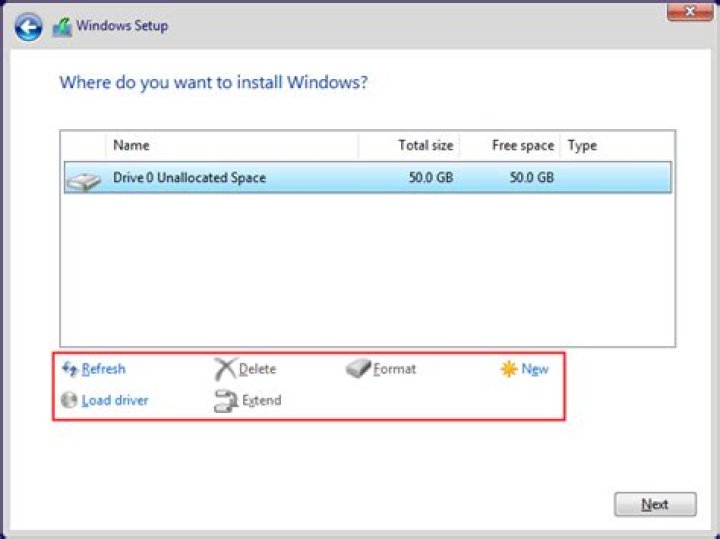Click the Delete X icon
720x539 pixels.
tap(225, 369)
